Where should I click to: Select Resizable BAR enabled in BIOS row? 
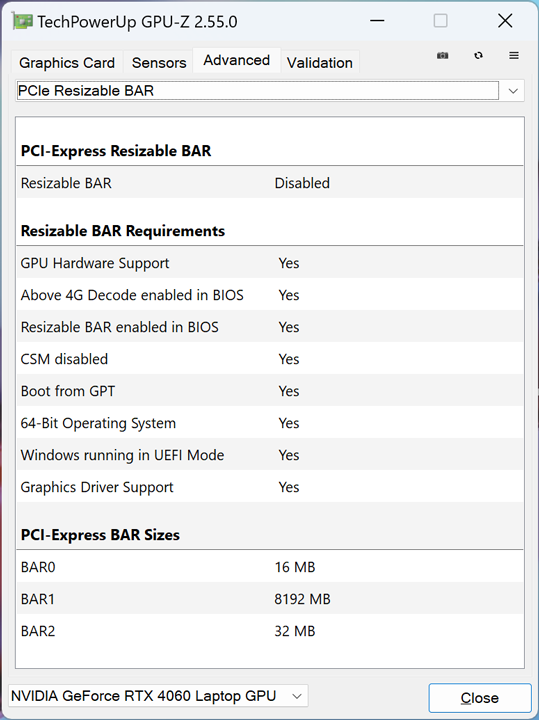tap(270, 327)
